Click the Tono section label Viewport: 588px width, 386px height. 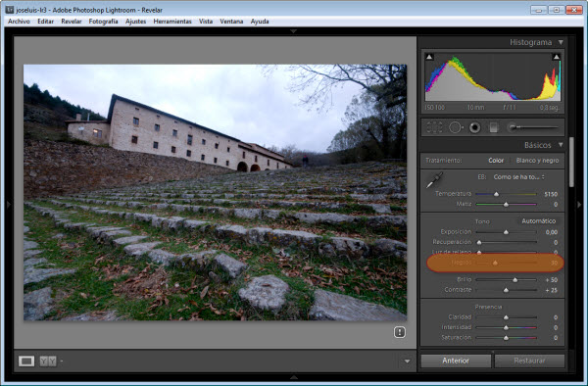pos(482,221)
